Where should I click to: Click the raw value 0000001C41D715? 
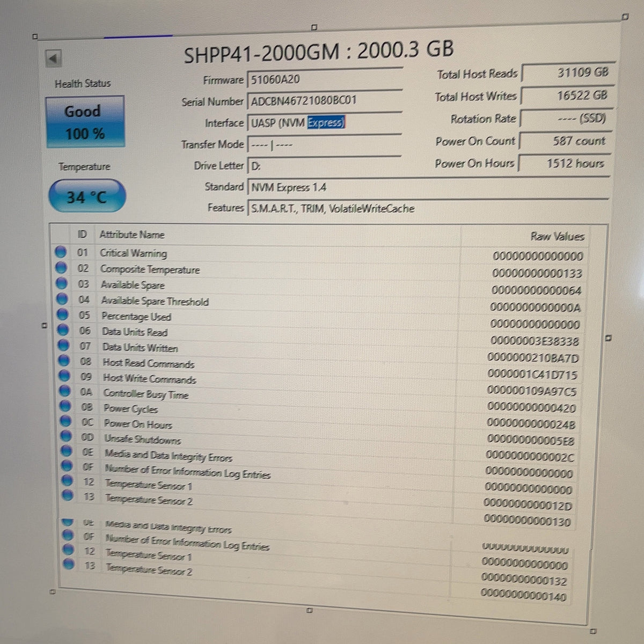[533, 375]
